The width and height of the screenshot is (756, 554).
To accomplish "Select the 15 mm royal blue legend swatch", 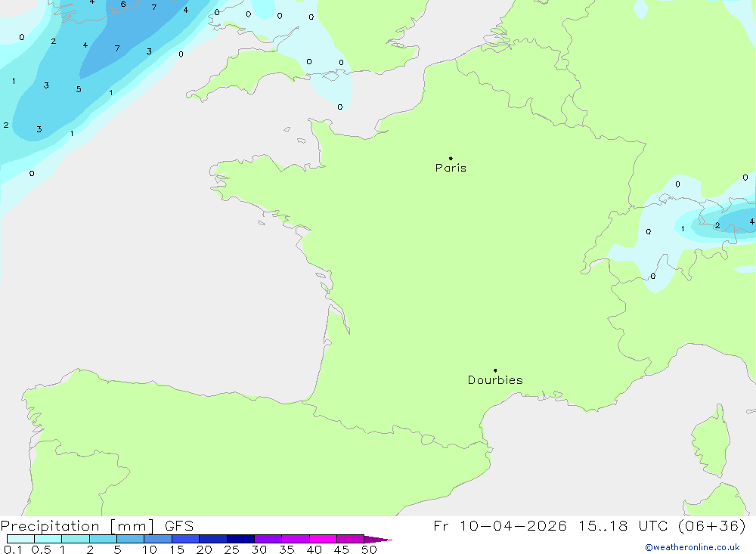I will pos(185,539).
